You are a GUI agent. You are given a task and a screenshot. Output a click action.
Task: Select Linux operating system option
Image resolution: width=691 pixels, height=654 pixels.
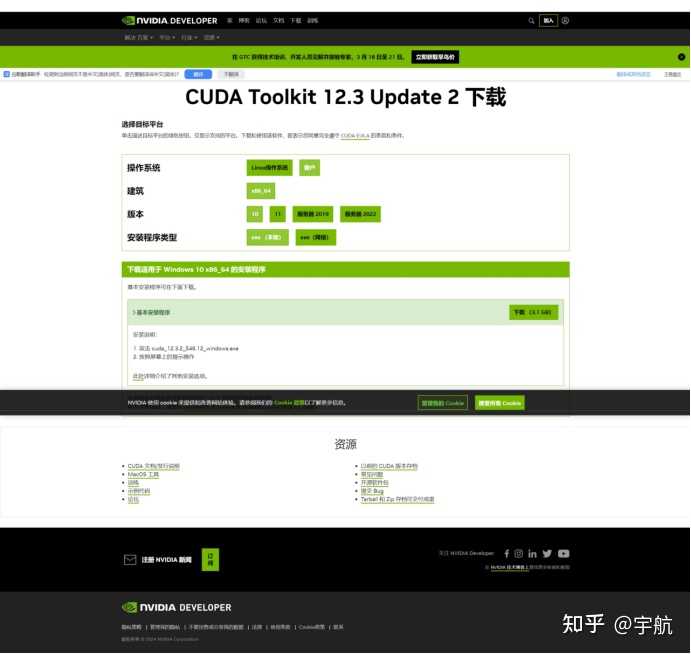269,168
